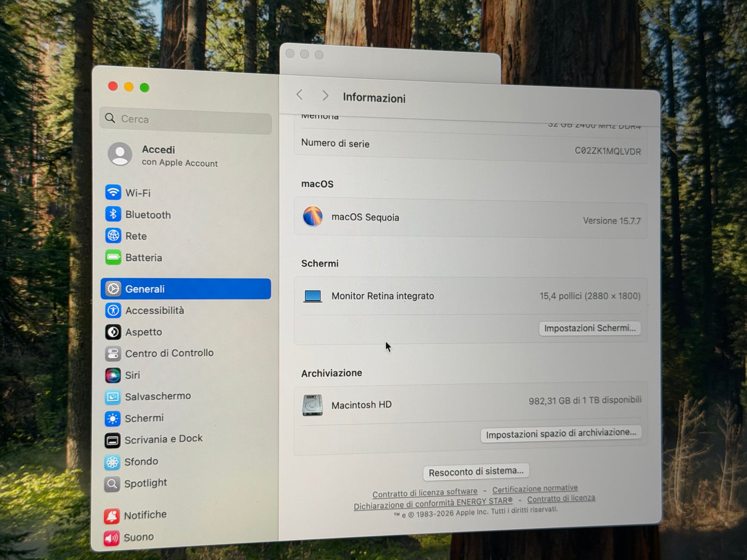Click the Numero di serie label
The height and width of the screenshot is (560, 747).
pyautogui.click(x=335, y=143)
